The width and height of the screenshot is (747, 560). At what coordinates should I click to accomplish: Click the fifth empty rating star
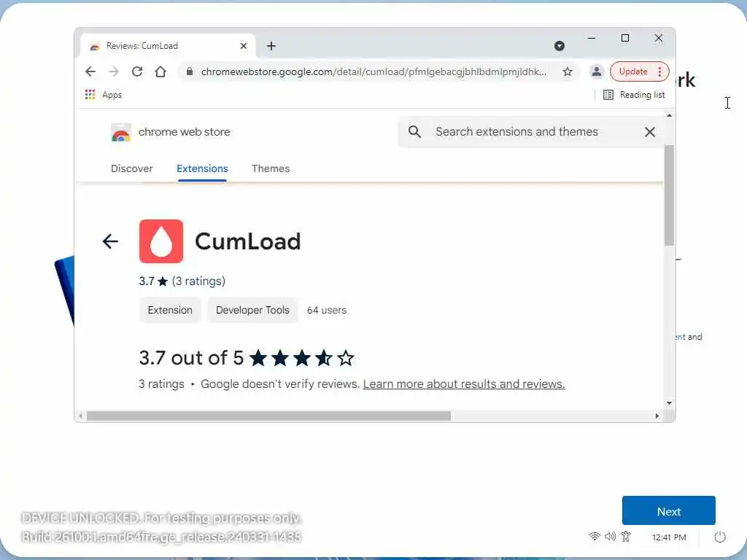point(346,358)
